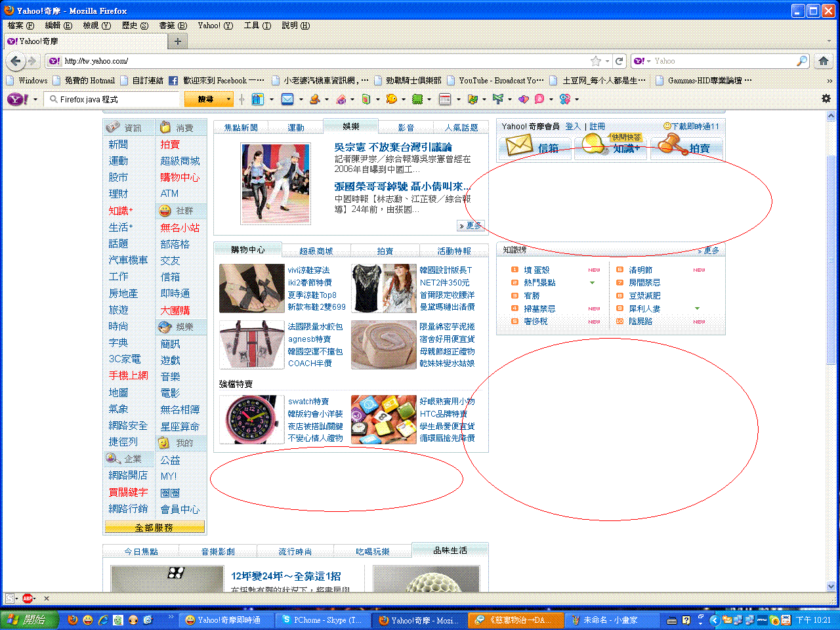Open the 下載即時通11 download link
Viewport: 840px width, 630px height.
click(695, 126)
